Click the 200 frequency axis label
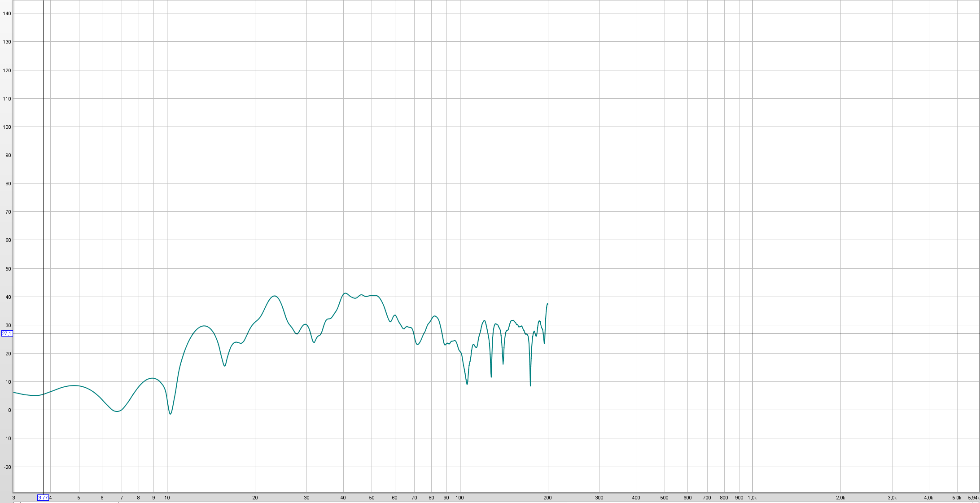Screen dimensions: 980x503 click(x=547, y=498)
